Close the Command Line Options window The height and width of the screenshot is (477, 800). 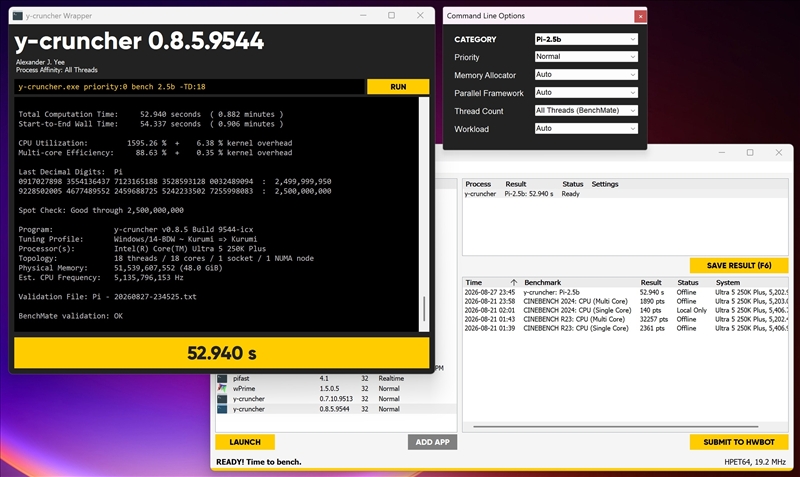click(x=640, y=16)
